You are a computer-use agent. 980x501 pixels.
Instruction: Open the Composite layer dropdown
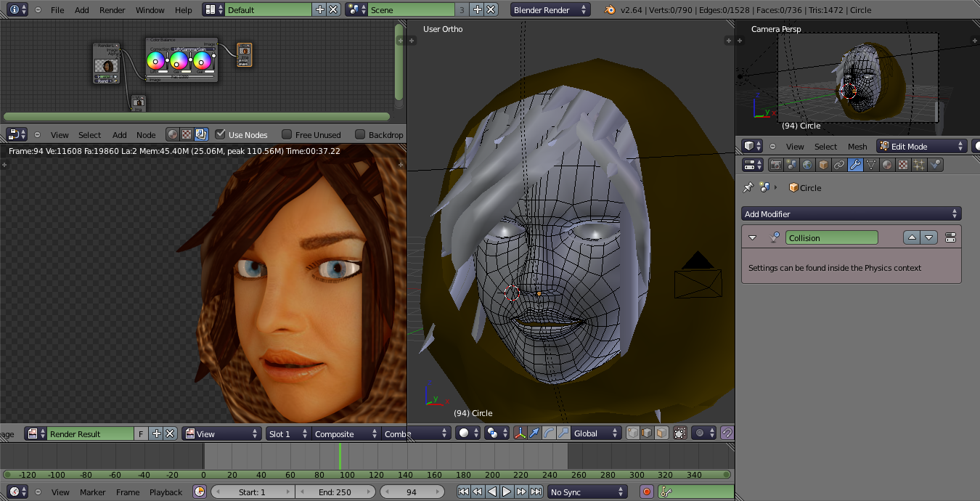346,433
